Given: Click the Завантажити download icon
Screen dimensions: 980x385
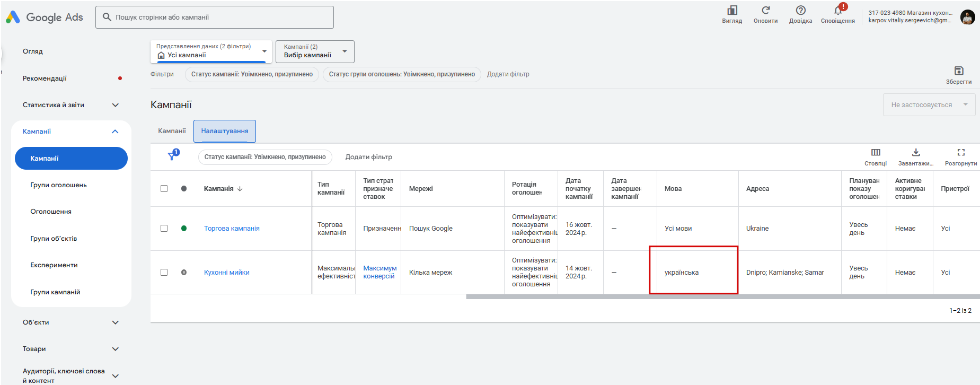Looking at the screenshot, I should 915,152.
